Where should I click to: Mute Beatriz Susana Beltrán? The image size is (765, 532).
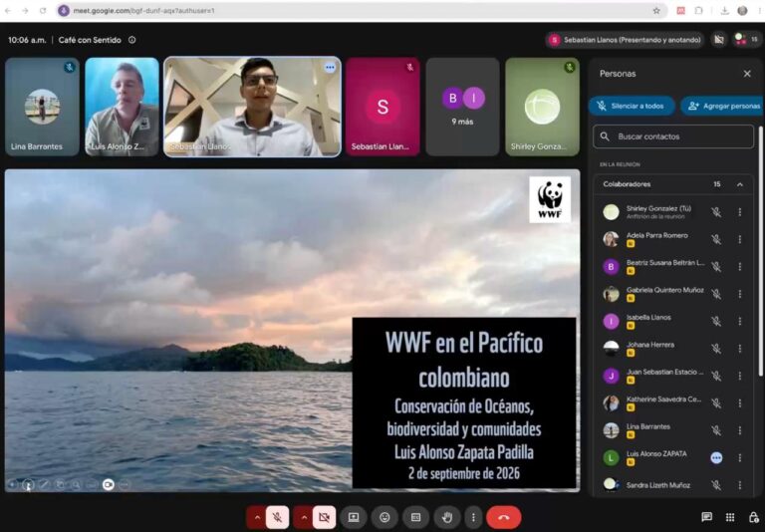click(716, 267)
